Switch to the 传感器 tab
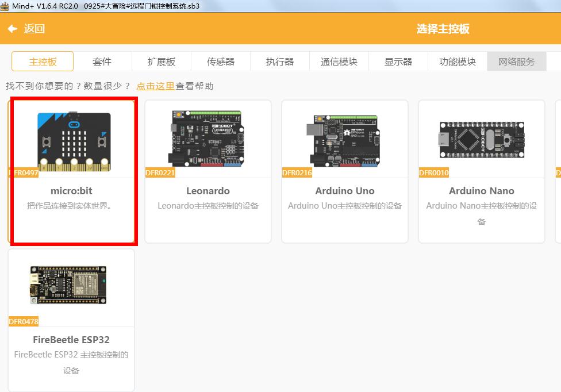This screenshot has height=392, width=561. click(221, 62)
